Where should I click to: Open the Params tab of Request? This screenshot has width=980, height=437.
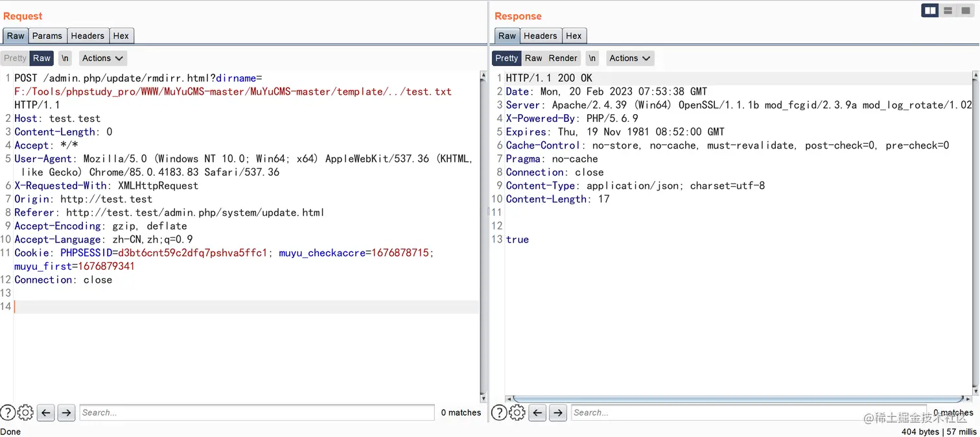(x=47, y=36)
